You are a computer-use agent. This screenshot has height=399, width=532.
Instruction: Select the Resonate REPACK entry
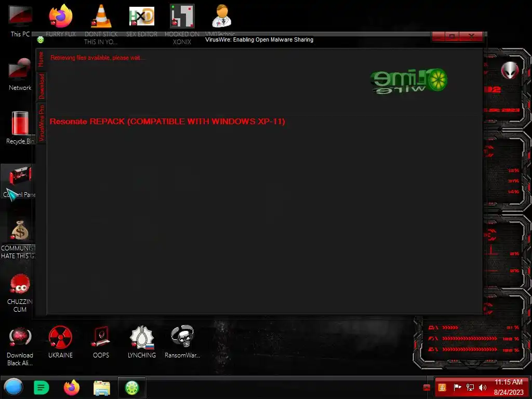click(x=167, y=122)
